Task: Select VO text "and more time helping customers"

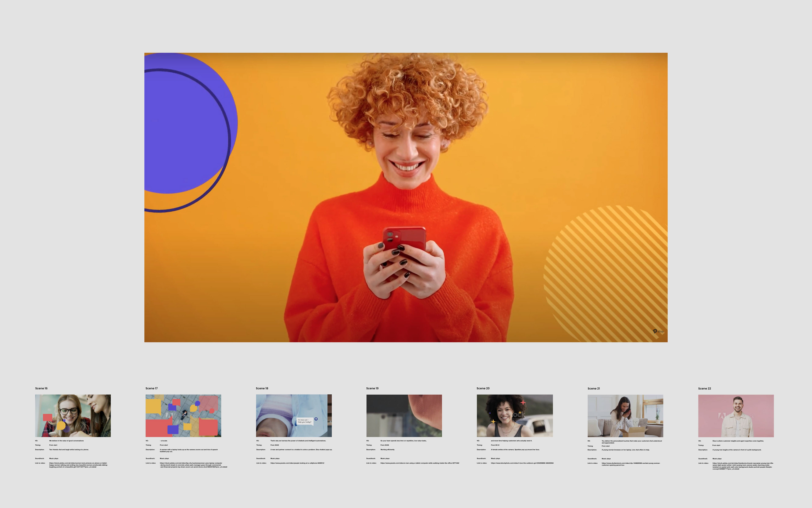Action: click(x=511, y=440)
